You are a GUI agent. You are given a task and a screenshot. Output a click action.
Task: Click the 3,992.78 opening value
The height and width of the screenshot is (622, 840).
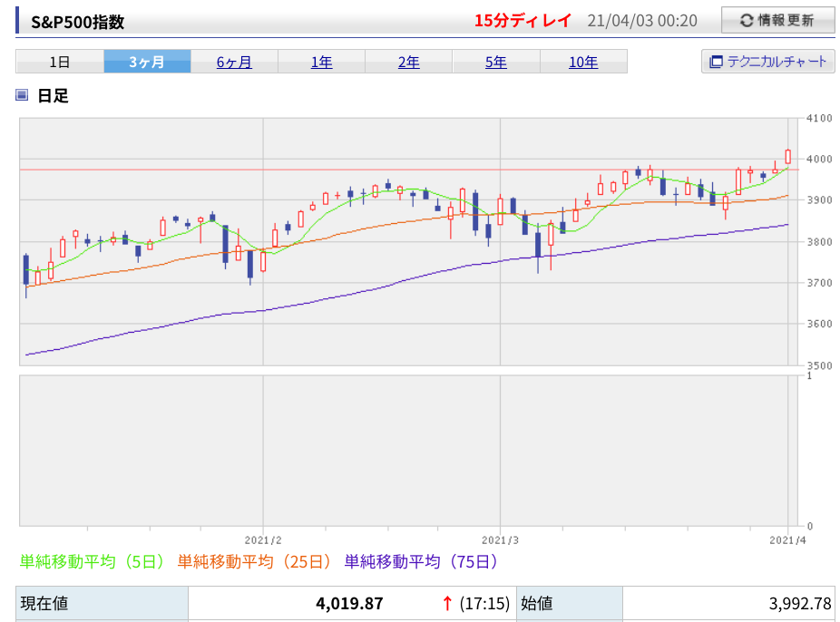(x=800, y=604)
